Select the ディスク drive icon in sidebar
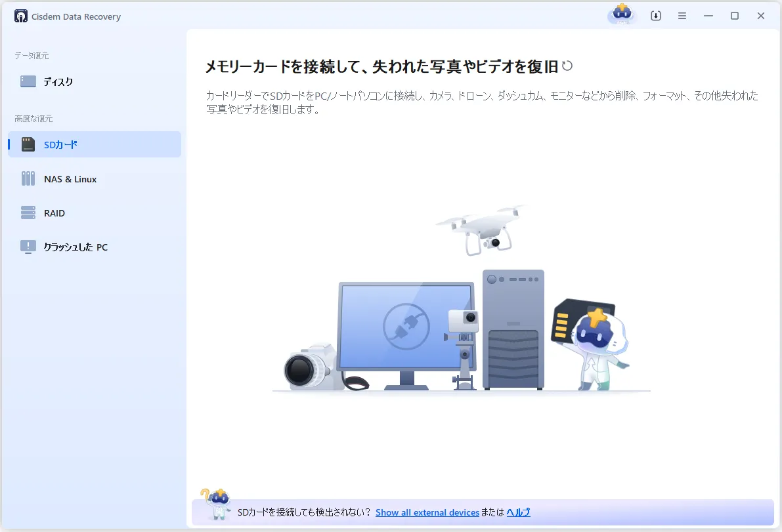Screen dimensions: 782x532 pos(28,82)
